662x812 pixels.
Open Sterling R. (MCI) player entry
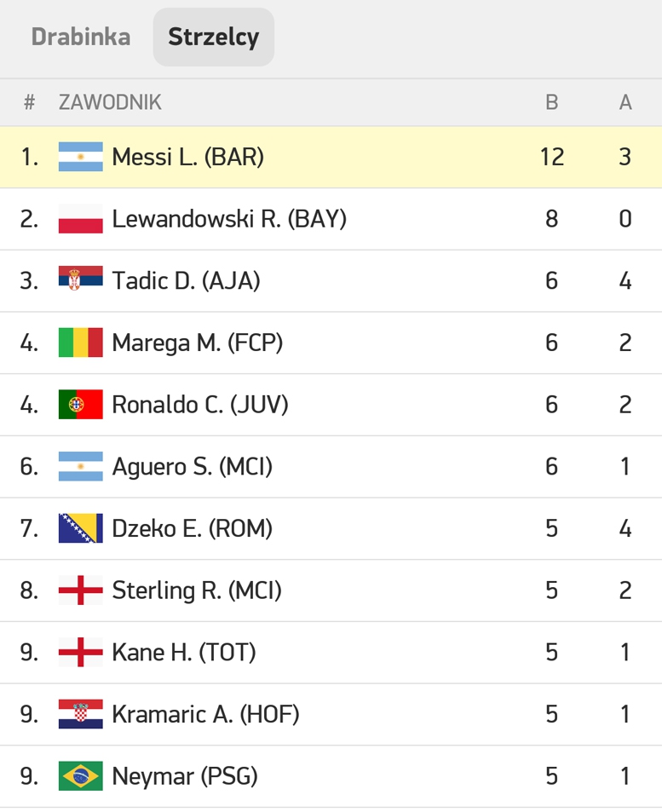tap(331, 590)
